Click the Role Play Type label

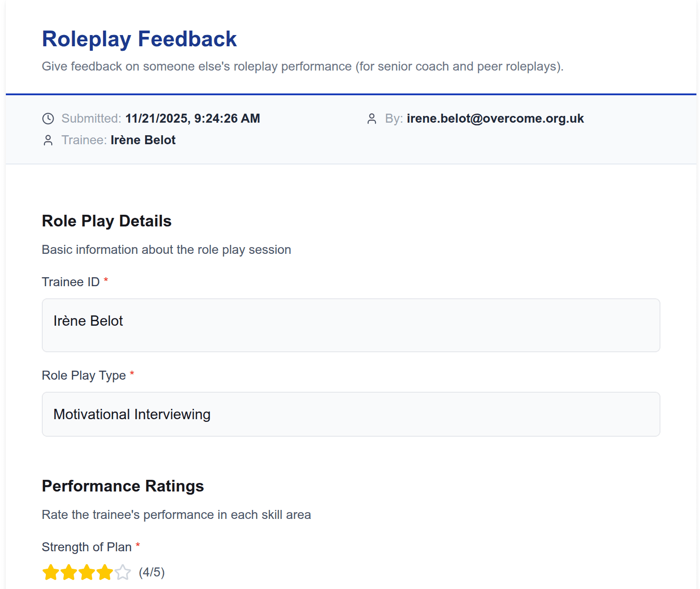point(84,376)
